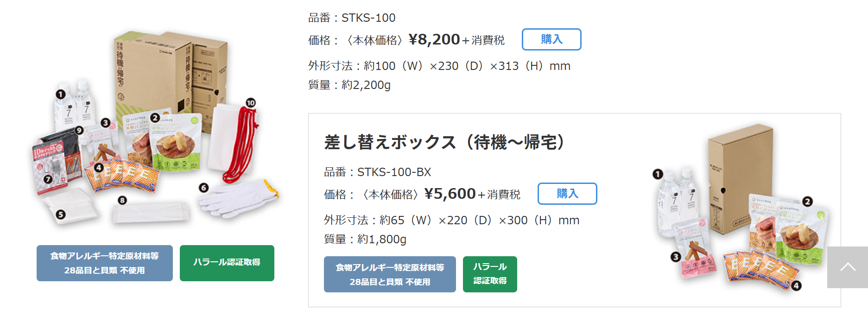Viewport: 868px width, 316px height.
Task: Click the ¥8,200 price text
Action: coord(434,40)
